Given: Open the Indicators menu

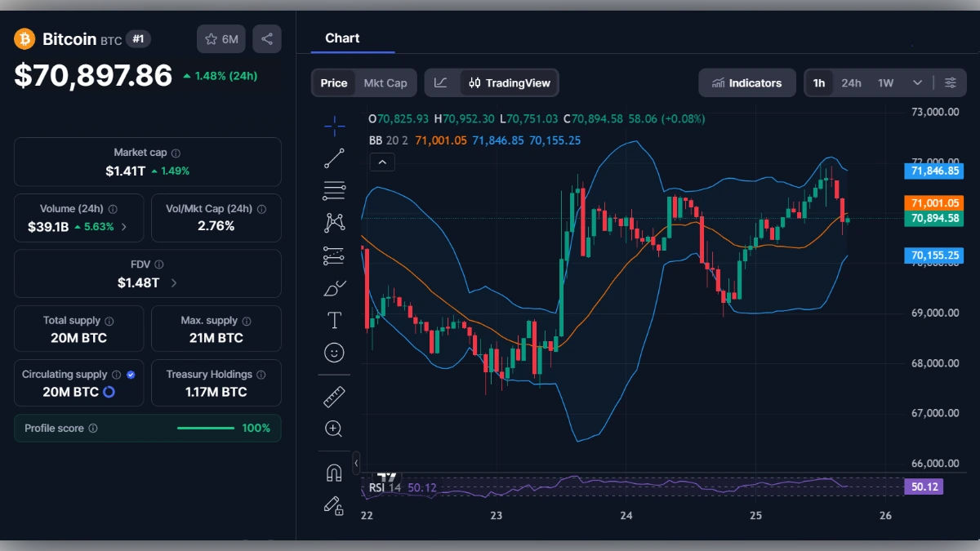Looking at the screenshot, I should pos(746,82).
